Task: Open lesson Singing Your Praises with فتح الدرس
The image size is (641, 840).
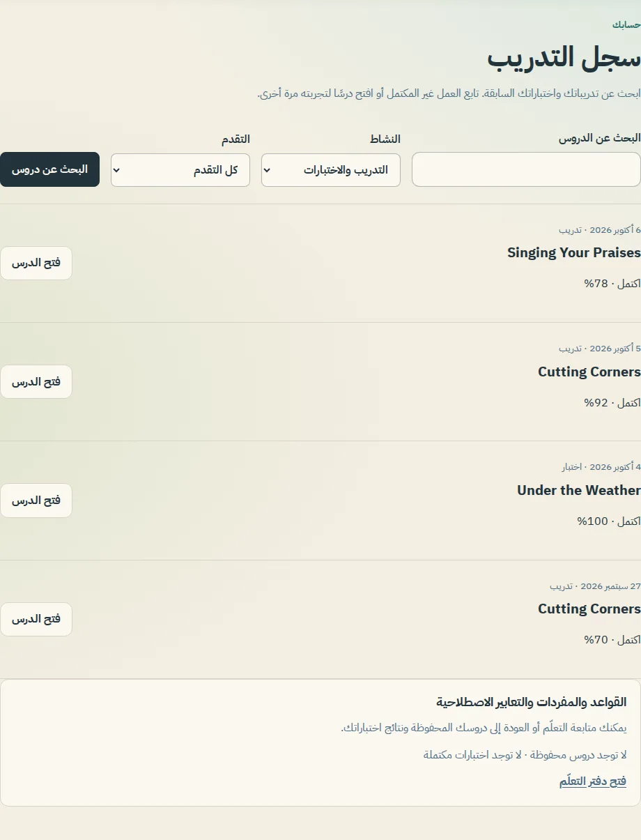Action: coord(36,263)
